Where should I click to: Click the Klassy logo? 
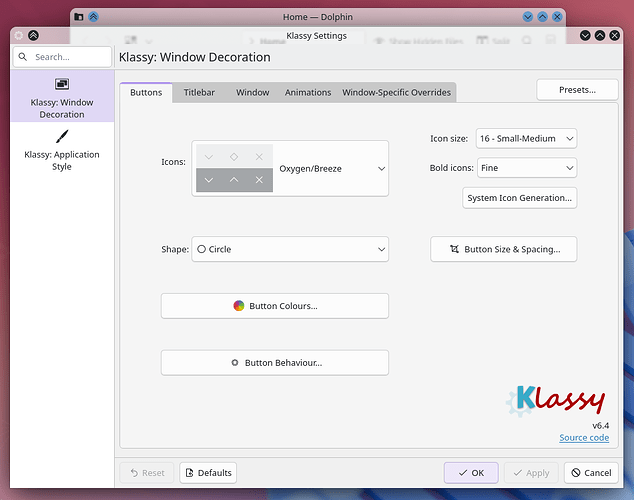click(556, 401)
